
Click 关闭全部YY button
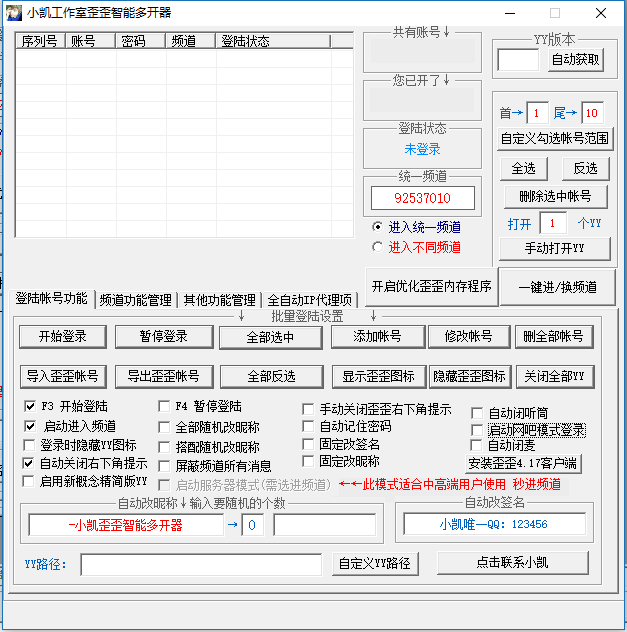point(554,377)
